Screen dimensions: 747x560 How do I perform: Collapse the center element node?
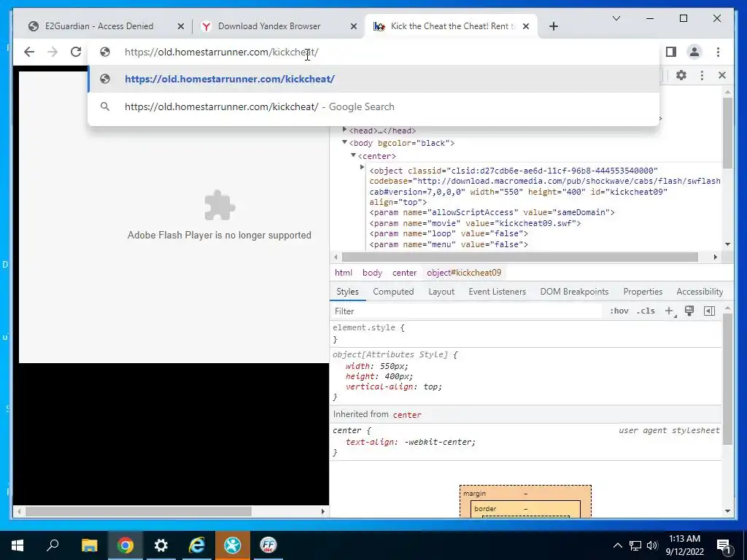coord(353,155)
